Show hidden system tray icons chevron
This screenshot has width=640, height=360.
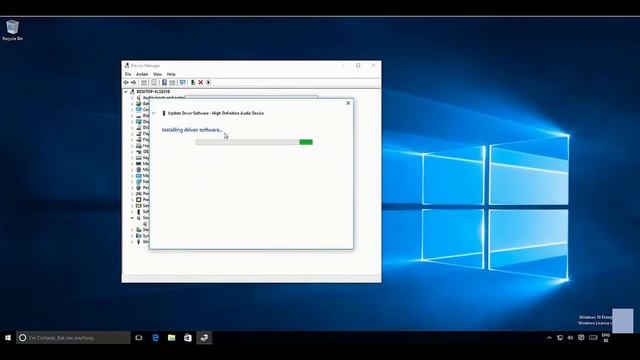[x=549, y=338]
